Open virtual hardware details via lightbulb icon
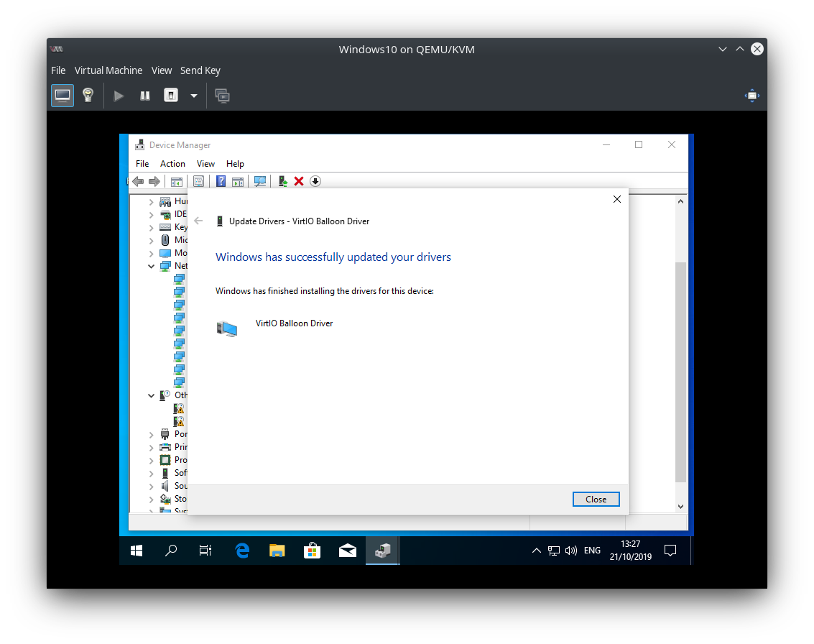The height and width of the screenshot is (644, 814). click(88, 96)
